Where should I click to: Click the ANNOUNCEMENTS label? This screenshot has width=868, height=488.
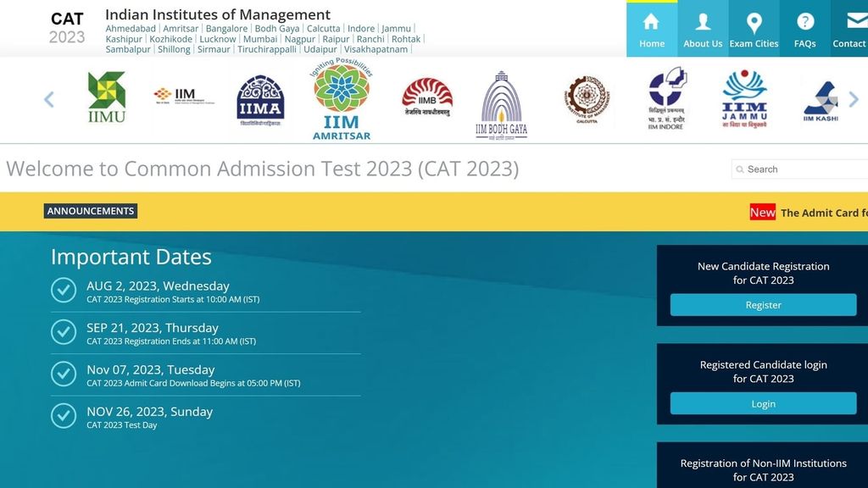pyautogui.click(x=90, y=211)
